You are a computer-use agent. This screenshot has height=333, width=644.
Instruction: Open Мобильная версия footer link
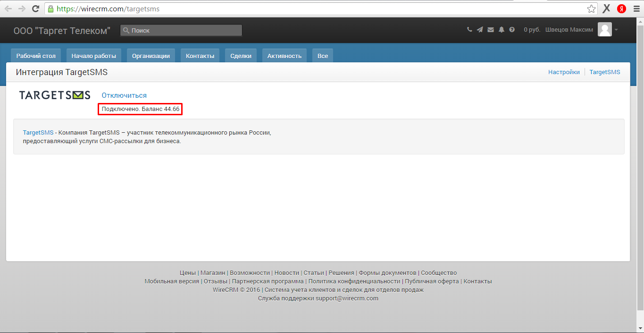pyautogui.click(x=172, y=282)
